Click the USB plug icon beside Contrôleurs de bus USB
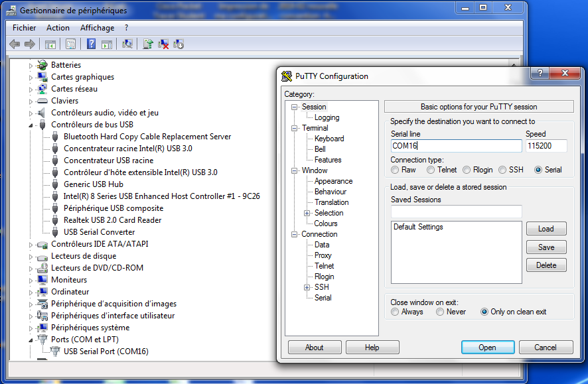The image size is (588, 384). pos(42,125)
